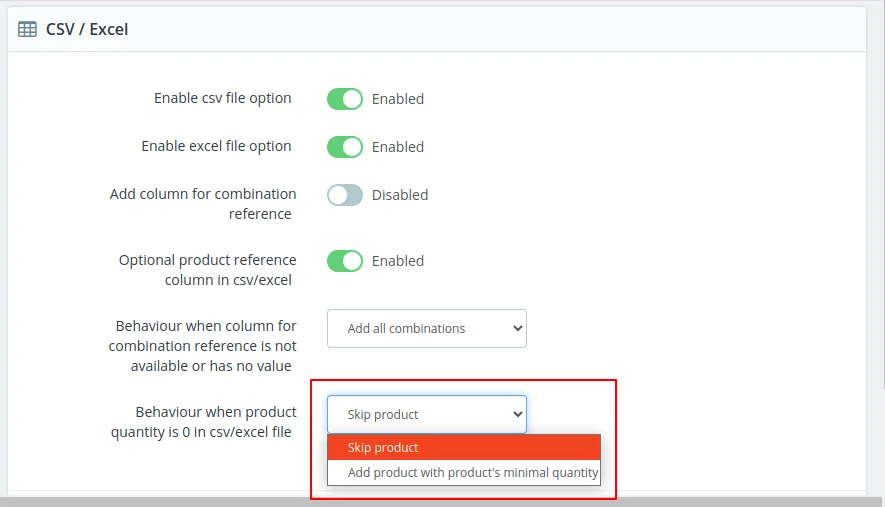885x507 pixels.
Task: Choose the highlighted "Skip product" list option
Action: click(463, 447)
